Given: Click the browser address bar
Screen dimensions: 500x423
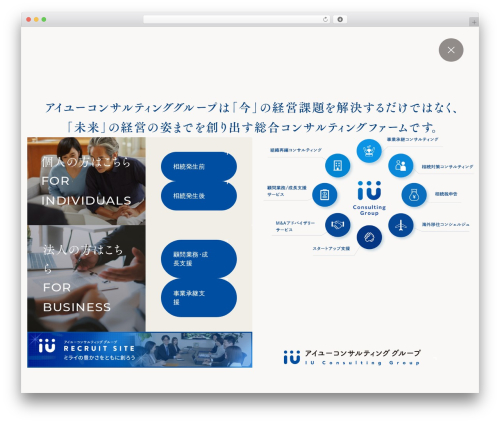Looking at the screenshot, I should pos(237,19).
